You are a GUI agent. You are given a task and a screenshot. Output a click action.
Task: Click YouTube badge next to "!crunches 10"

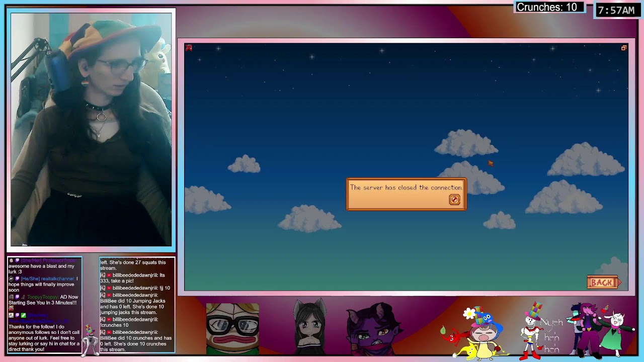pos(109,319)
